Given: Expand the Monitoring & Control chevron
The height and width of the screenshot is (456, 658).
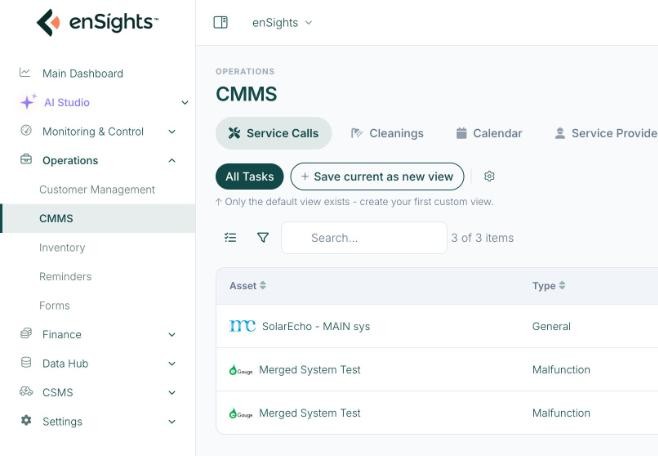Looking at the screenshot, I should tap(172, 132).
